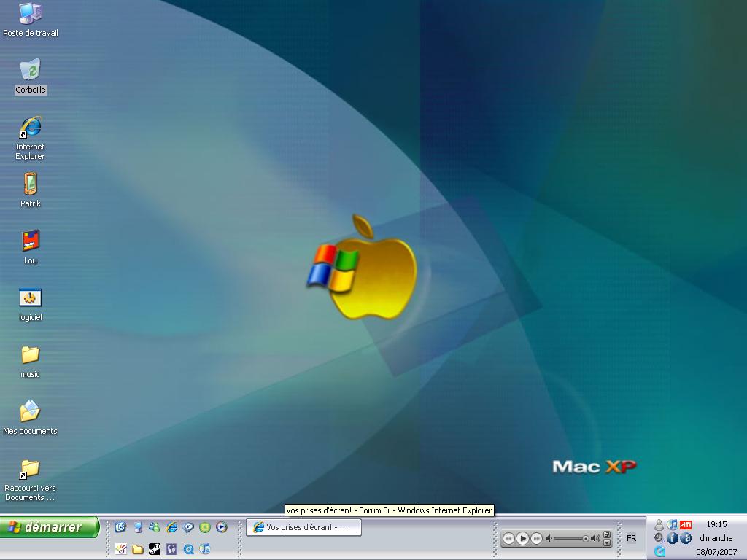Screen dimensions: 747x560
Task: Click the iTunes icon in system tray
Action: pyautogui.click(x=672, y=525)
